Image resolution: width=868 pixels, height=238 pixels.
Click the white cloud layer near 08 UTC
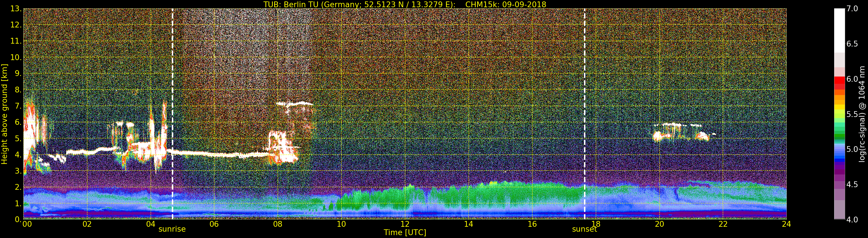[x=294, y=103]
